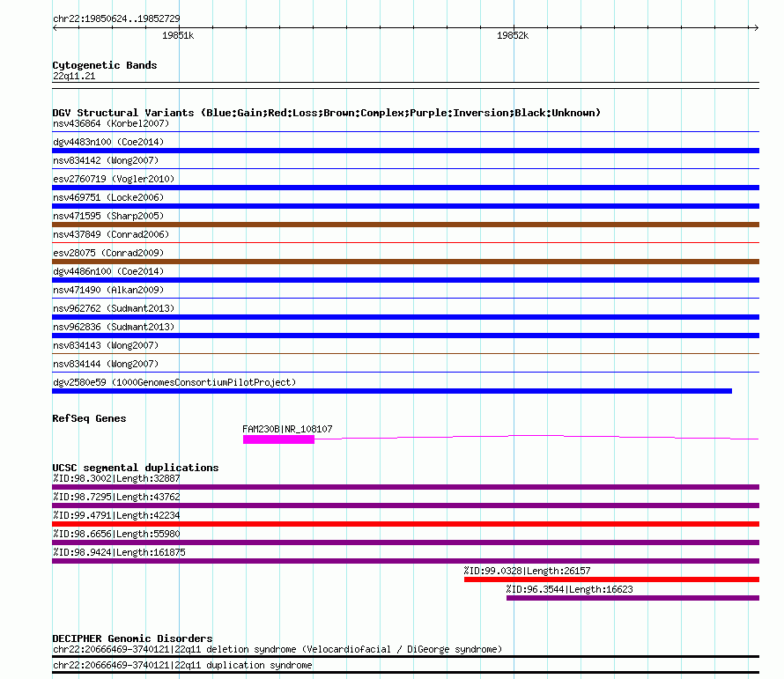Click the red %ID:99.0328|Length:26157 bar
Screen dimensions: 784x679
click(x=611, y=579)
